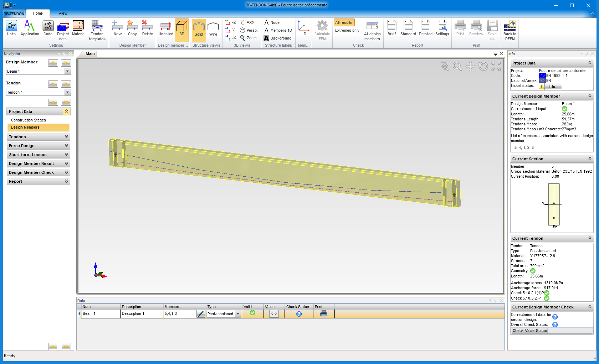This screenshot has height=364, width=599.
Task: Go to next design member
Action: tap(66, 63)
